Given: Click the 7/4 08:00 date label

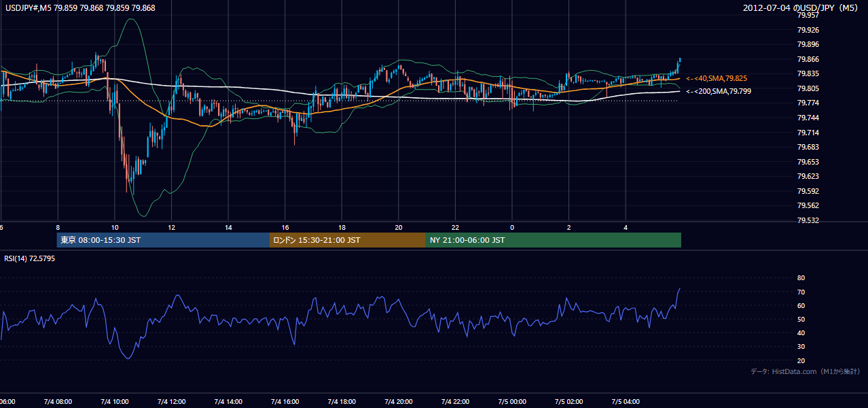Looking at the screenshot, I should tap(58, 402).
